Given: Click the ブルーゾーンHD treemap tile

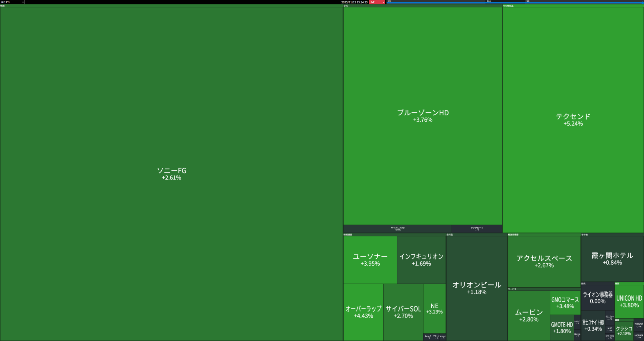Looking at the screenshot, I should coord(423,116).
